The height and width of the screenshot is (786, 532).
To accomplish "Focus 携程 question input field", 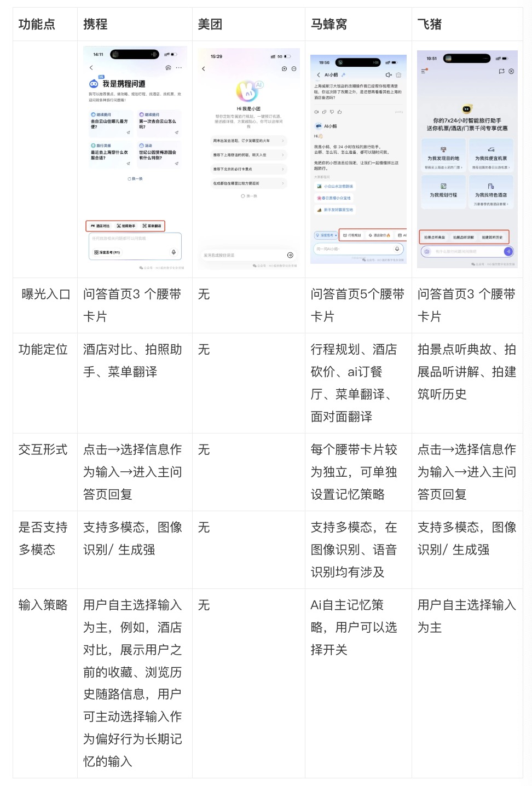I will pos(135,246).
